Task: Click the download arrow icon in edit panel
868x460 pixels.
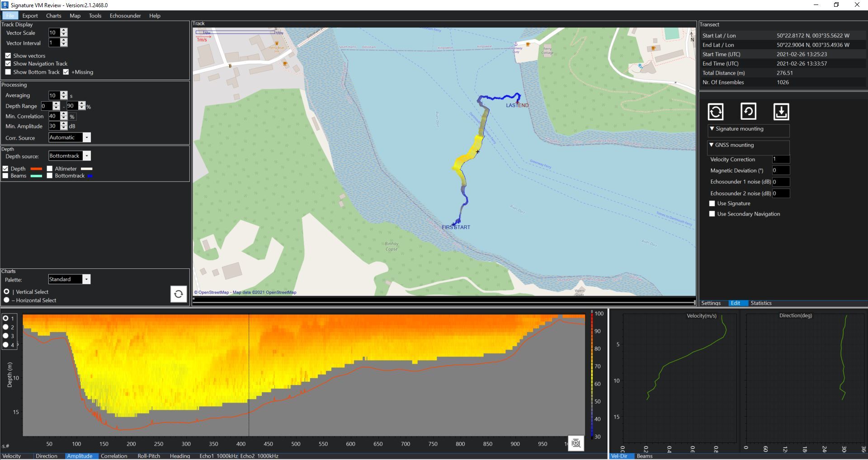Action: (781, 112)
